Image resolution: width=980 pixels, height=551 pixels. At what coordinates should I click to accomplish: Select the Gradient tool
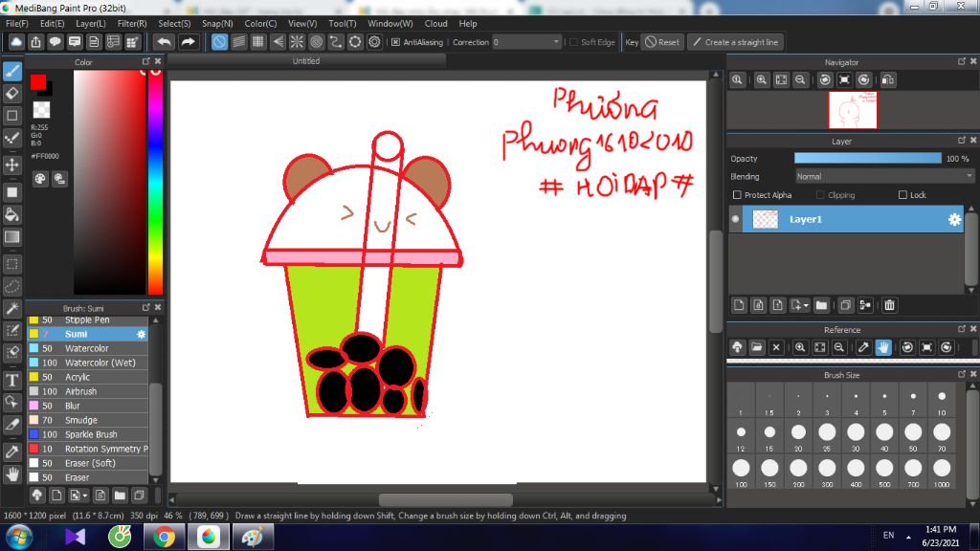(x=11, y=237)
